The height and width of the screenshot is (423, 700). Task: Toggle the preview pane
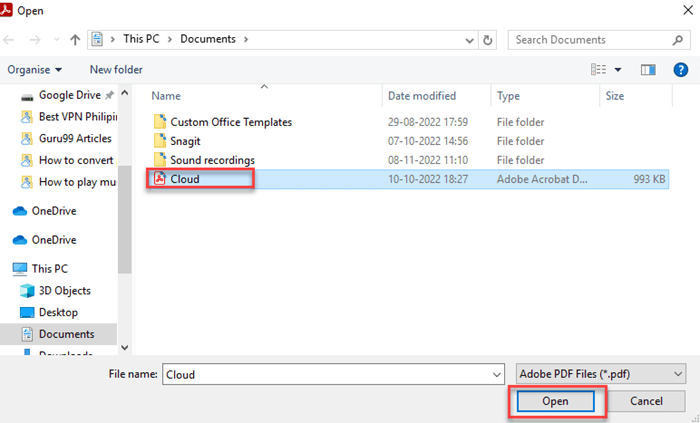(x=648, y=70)
